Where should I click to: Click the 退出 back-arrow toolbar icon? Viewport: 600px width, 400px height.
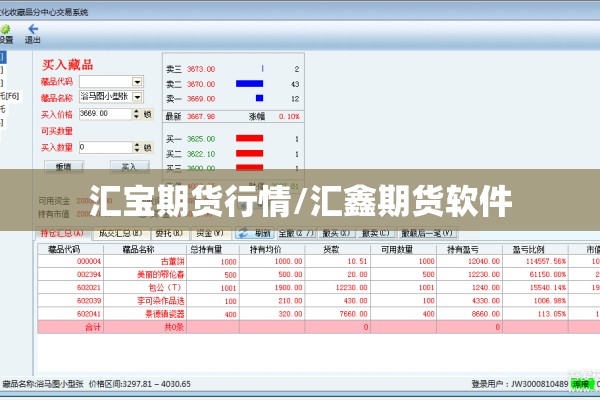point(33,29)
